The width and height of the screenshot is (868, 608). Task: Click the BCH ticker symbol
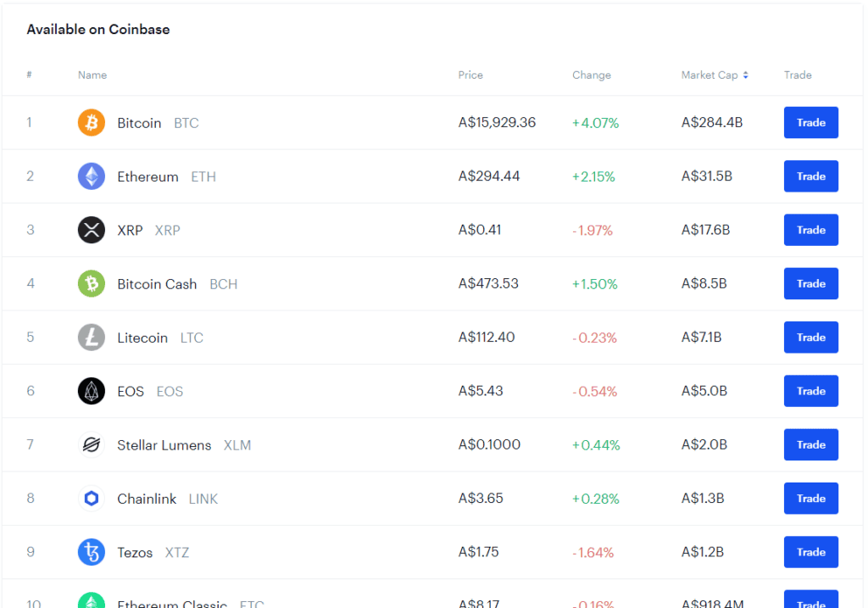[x=224, y=284]
